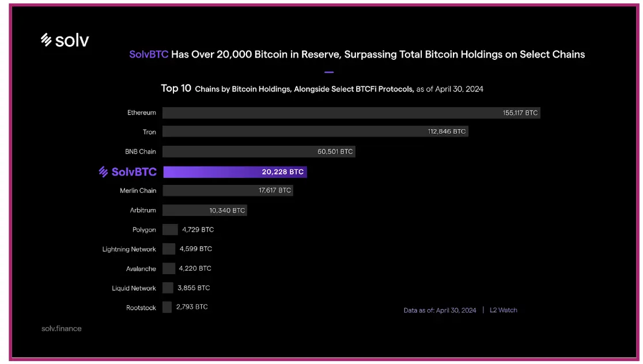This screenshot has width=643, height=364.
Task: Select the purple SolvBTC 20,228 BTC bar
Action: coord(234,172)
